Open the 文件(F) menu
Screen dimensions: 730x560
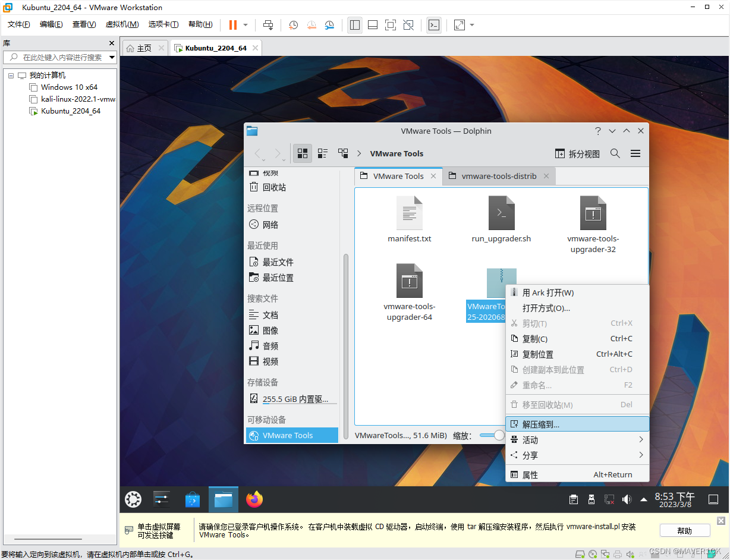[x=19, y=24]
